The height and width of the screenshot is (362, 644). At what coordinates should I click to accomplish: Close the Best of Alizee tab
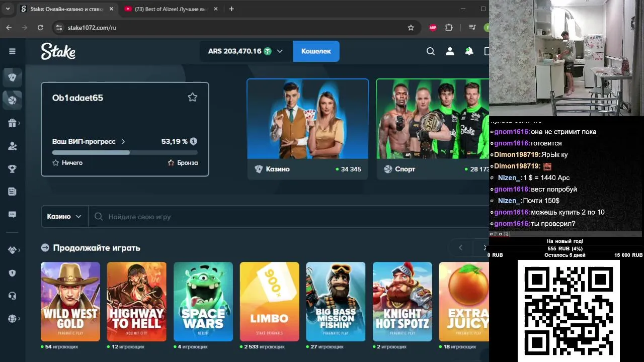(216, 9)
